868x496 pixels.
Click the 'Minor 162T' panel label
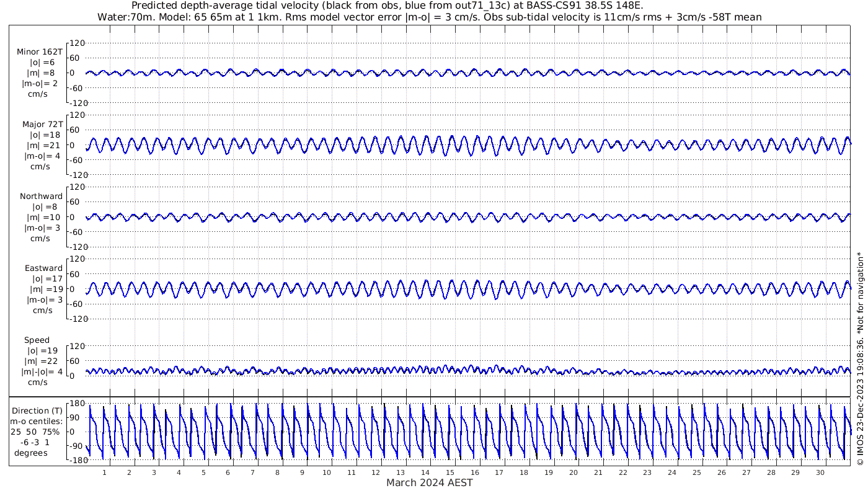[40, 52]
